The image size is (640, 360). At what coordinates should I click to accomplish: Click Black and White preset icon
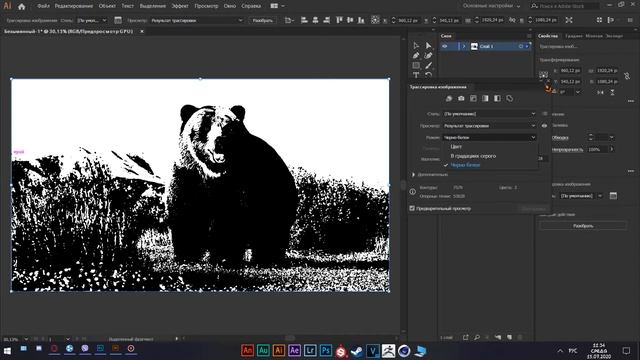click(x=497, y=98)
